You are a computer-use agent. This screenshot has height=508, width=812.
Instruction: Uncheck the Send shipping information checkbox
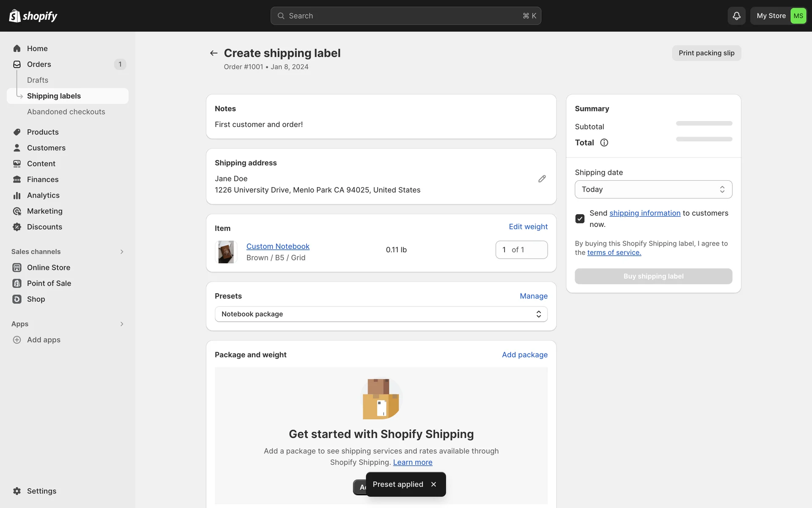[580, 218]
